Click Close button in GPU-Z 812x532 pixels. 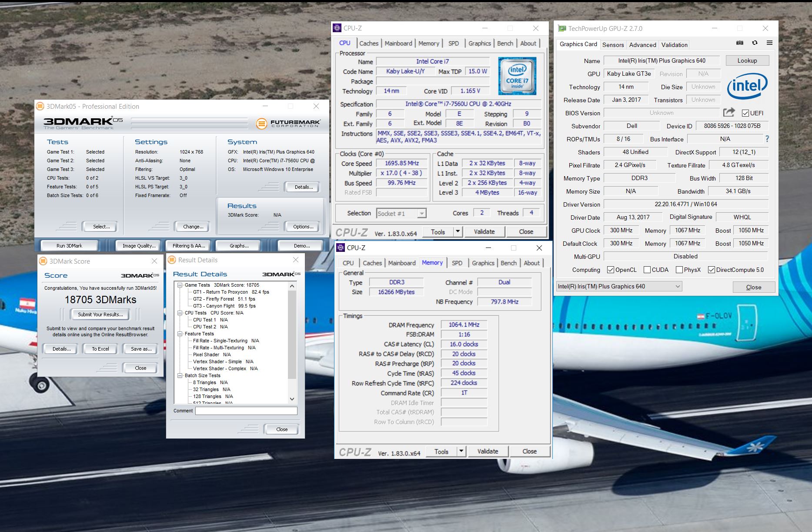754,287
